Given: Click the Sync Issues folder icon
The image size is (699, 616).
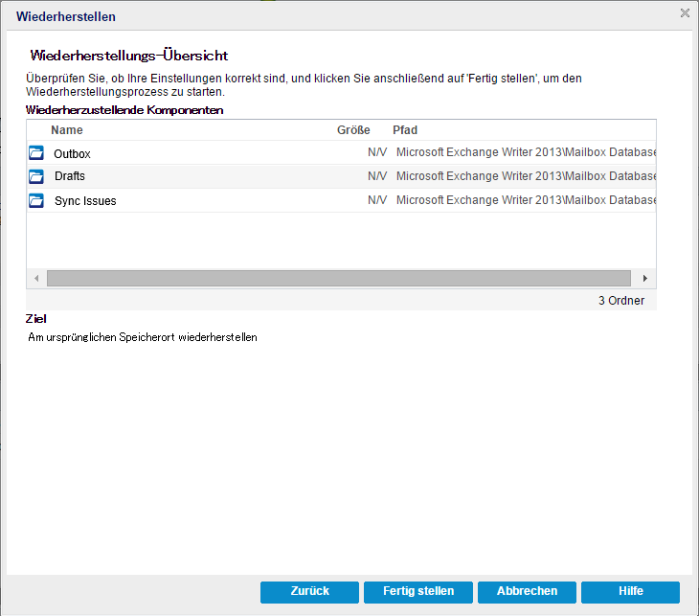Looking at the screenshot, I should [x=36, y=201].
